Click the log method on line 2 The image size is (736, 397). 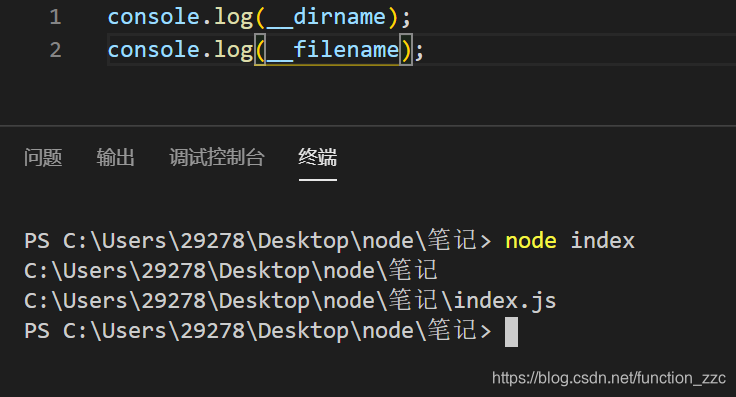[x=234, y=51]
